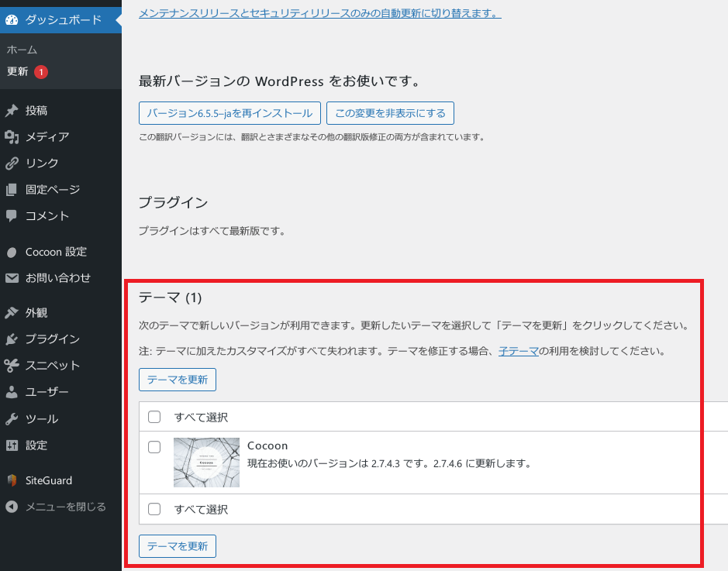This screenshot has width=728, height=571.
Task: Click the media icon beside メディア
Action: (x=12, y=137)
